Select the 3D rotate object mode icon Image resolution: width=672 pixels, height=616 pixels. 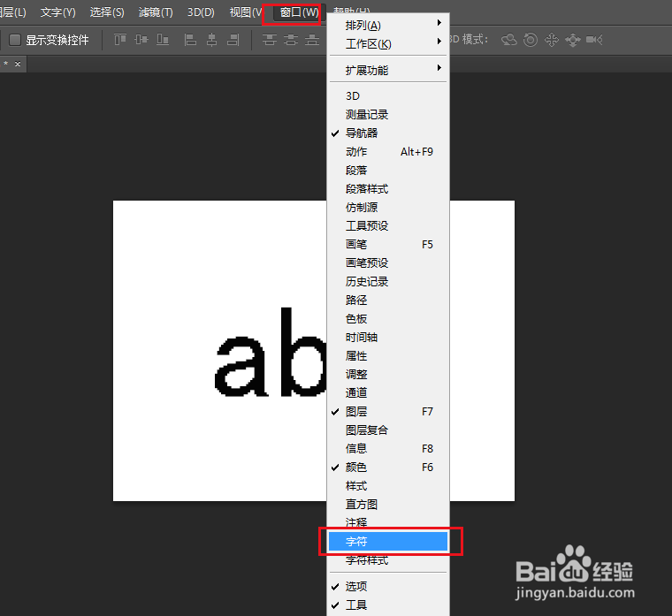tap(509, 40)
